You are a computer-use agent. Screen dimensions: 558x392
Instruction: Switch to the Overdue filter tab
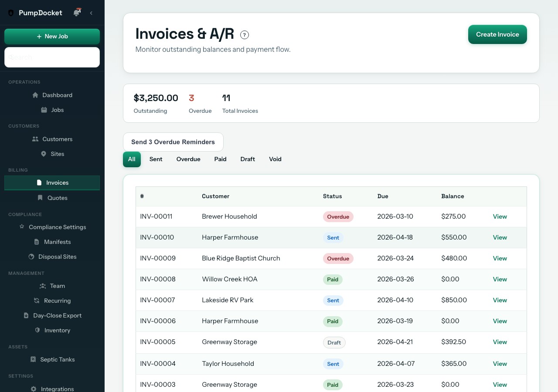click(x=188, y=159)
